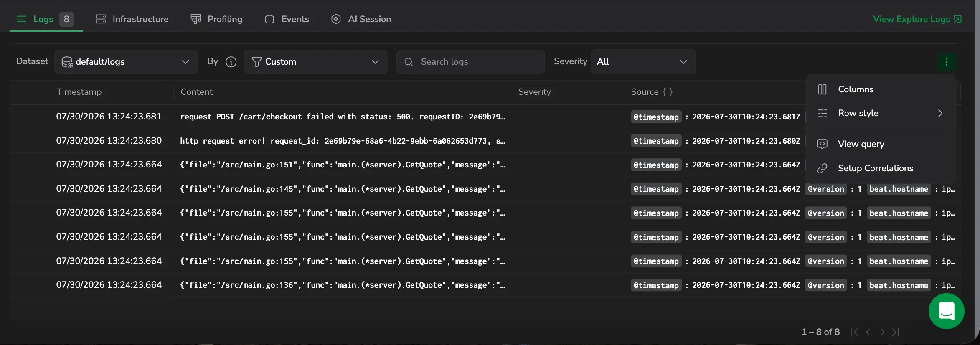The height and width of the screenshot is (345, 980).
Task: Click the dataset database icon
Action: click(67, 62)
